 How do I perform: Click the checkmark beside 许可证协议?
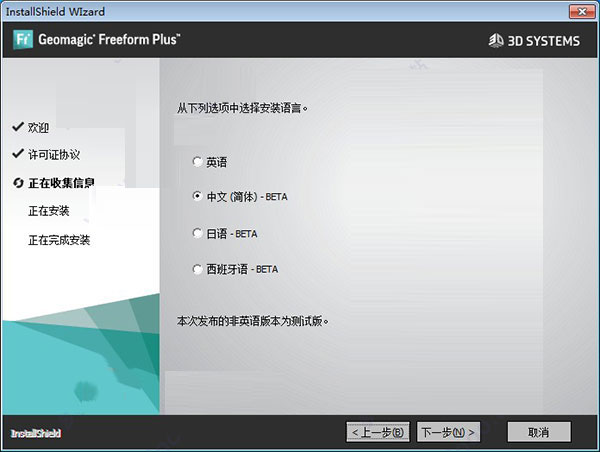click(17, 155)
